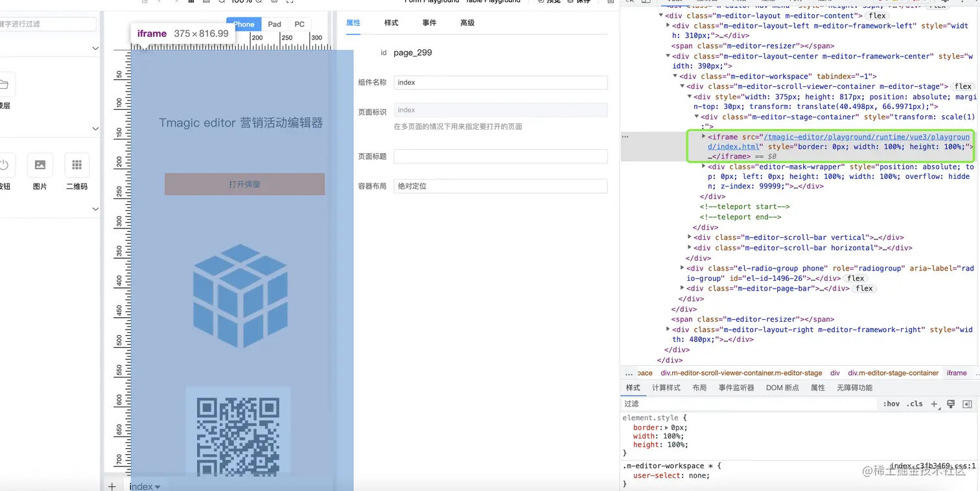Click the empty 页面标题 input field
The width and height of the screenshot is (980, 491).
500,156
